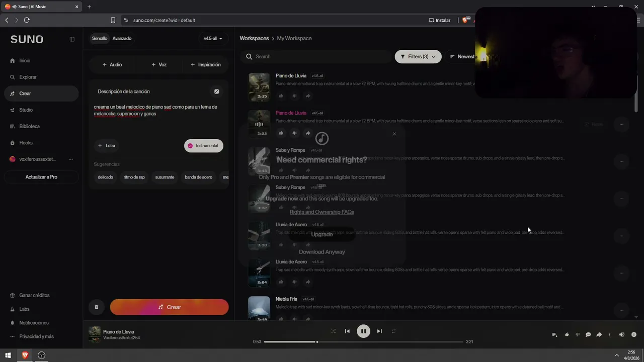This screenshot has width=644, height=362.
Task: Open the play queue icon
Action: [554, 335]
